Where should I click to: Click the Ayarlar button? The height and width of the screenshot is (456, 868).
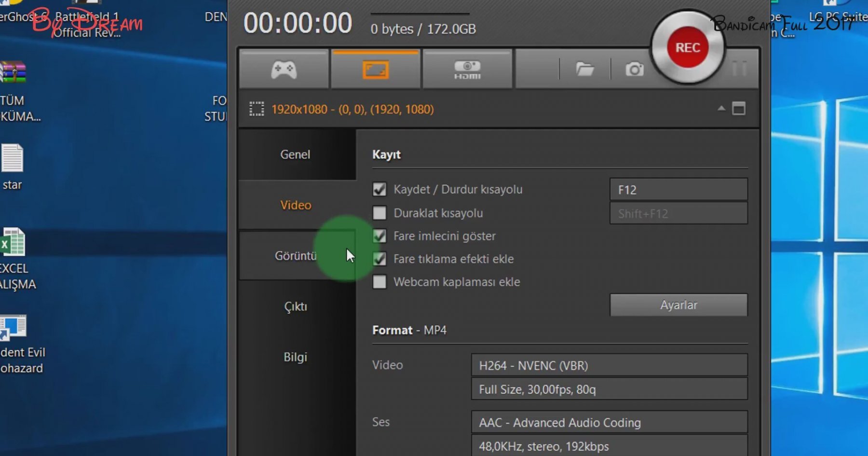pyautogui.click(x=678, y=305)
